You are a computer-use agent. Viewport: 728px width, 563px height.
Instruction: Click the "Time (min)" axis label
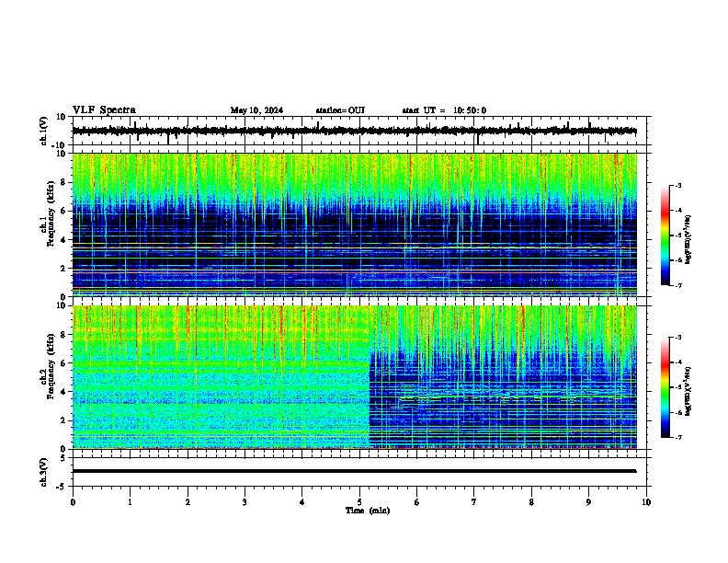click(368, 511)
